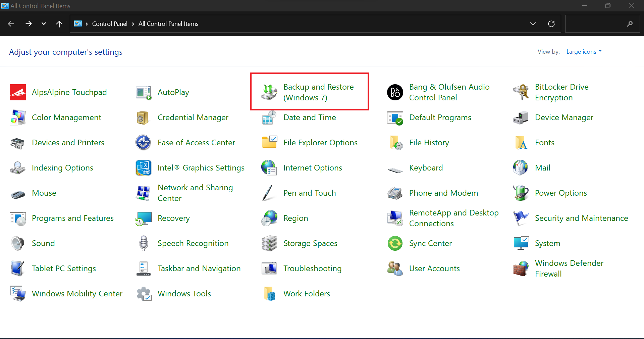The height and width of the screenshot is (339, 644).
Task: Click the User Accounts link
Action: click(x=434, y=269)
